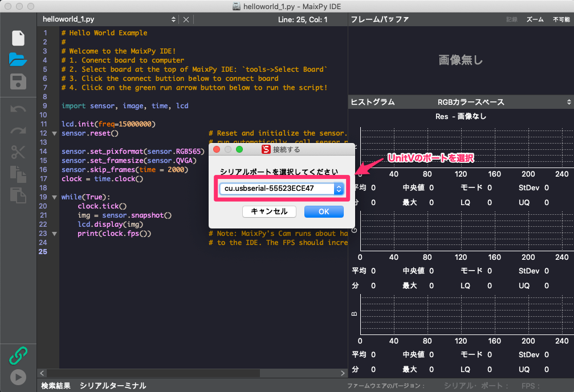574x392 pixels.
Task: Switch to the シリアルターミナル tab
Action: click(x=113, y=386)
